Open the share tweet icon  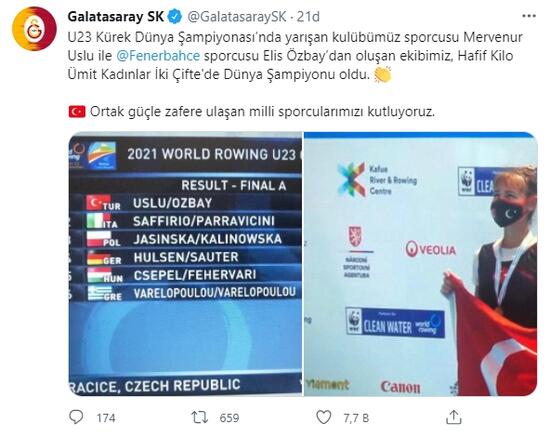(454, 417)
